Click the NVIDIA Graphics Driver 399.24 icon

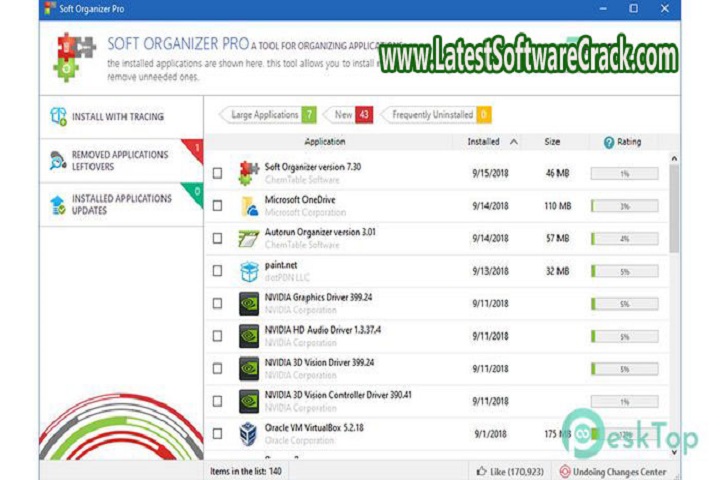click(249, 304)
